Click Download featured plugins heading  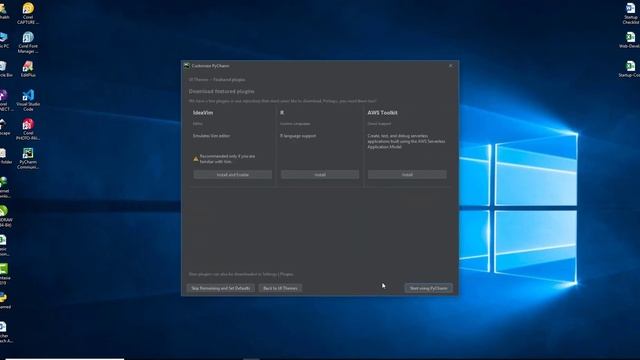click(x=222, y=91)
